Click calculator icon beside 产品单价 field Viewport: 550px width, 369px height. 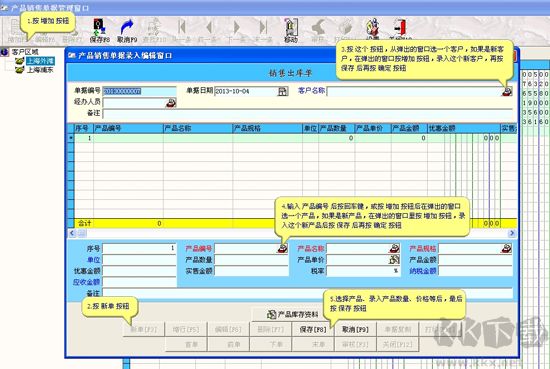[394, 260]
